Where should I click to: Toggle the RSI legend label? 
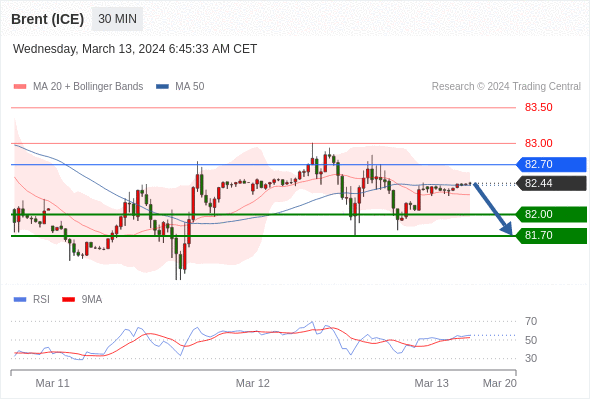[x=41, y=300]
